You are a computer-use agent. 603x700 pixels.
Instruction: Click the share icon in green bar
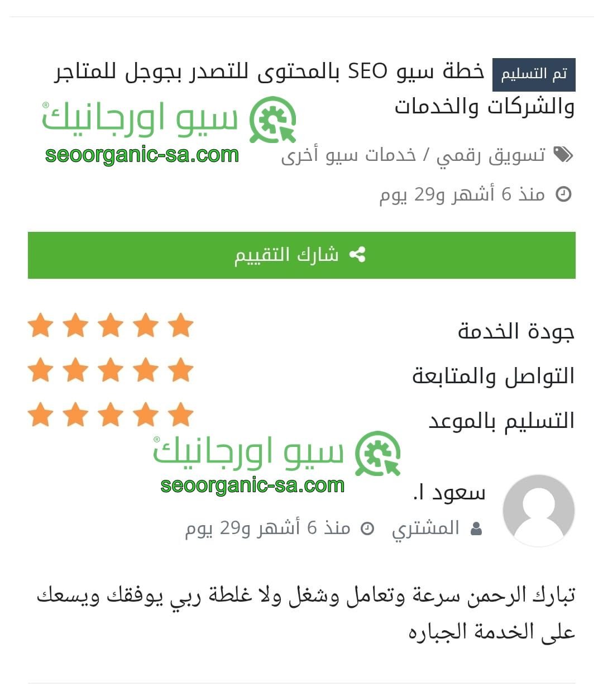pyautogui.click(x=357, y=255)
